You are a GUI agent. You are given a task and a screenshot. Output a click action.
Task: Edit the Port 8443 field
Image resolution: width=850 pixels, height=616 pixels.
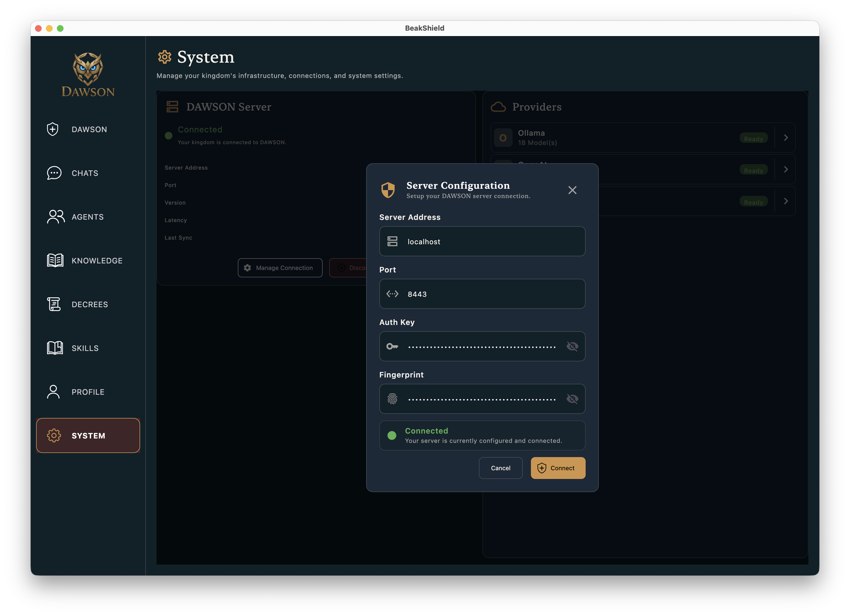coord(482,294)
